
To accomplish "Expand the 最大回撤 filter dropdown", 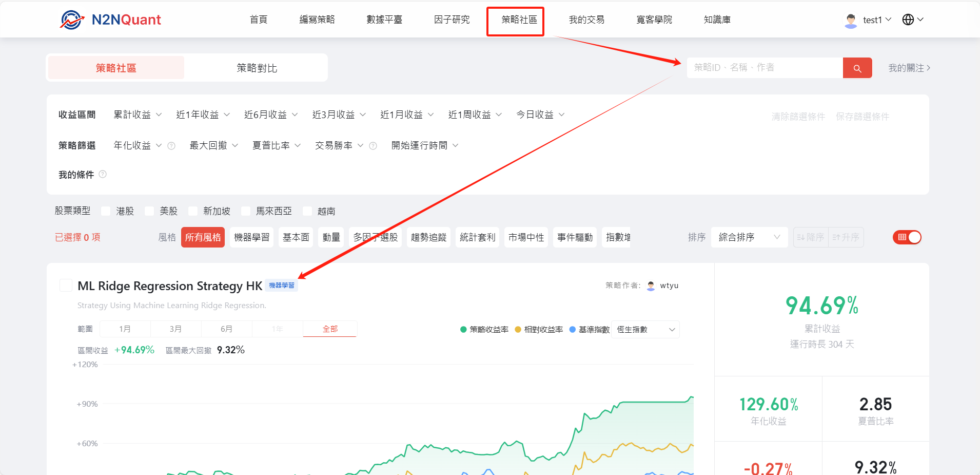I will (x=214, y=146).
